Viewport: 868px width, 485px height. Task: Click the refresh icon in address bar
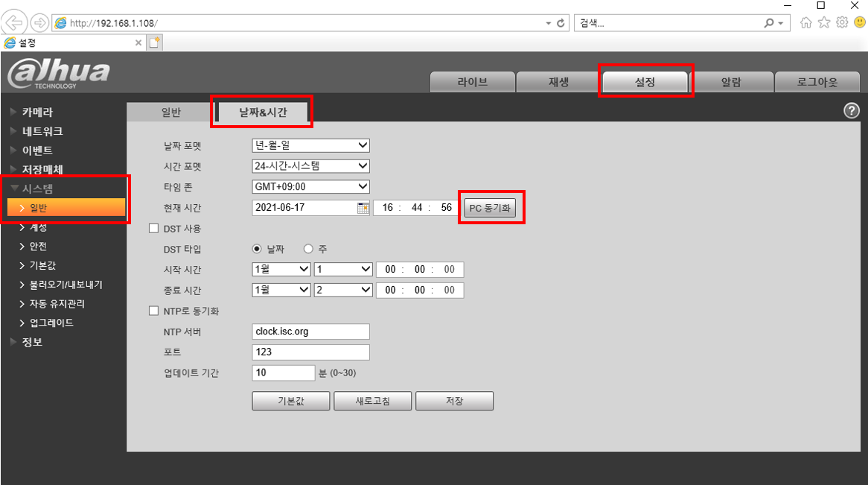[x=561, y=23]
